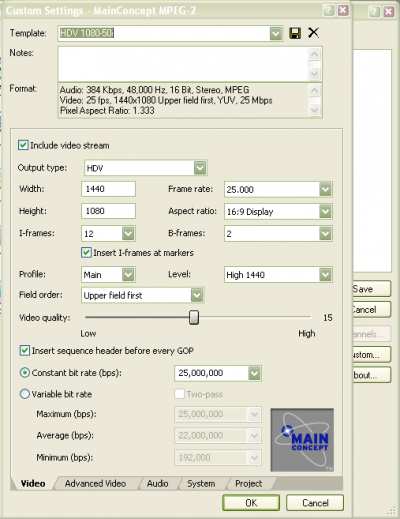Open the I-frames dropdown
Viewport: 400px width, 519px height.
coord(128,233)
